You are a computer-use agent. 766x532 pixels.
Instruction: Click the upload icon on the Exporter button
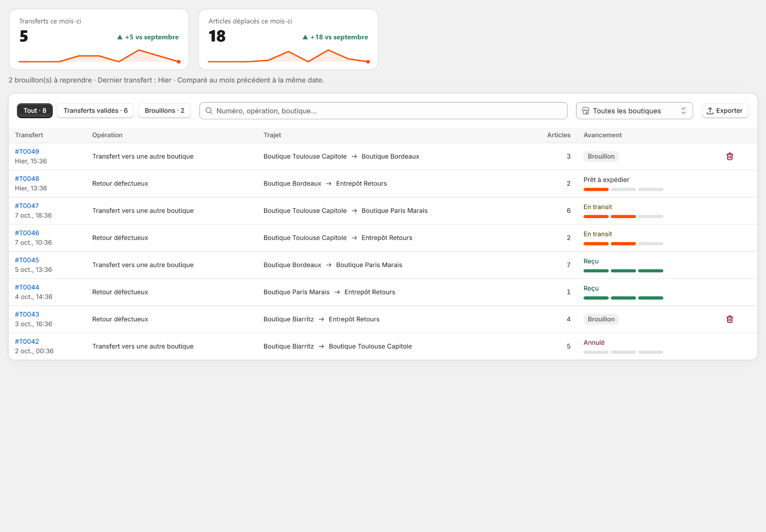click(710, 111)
